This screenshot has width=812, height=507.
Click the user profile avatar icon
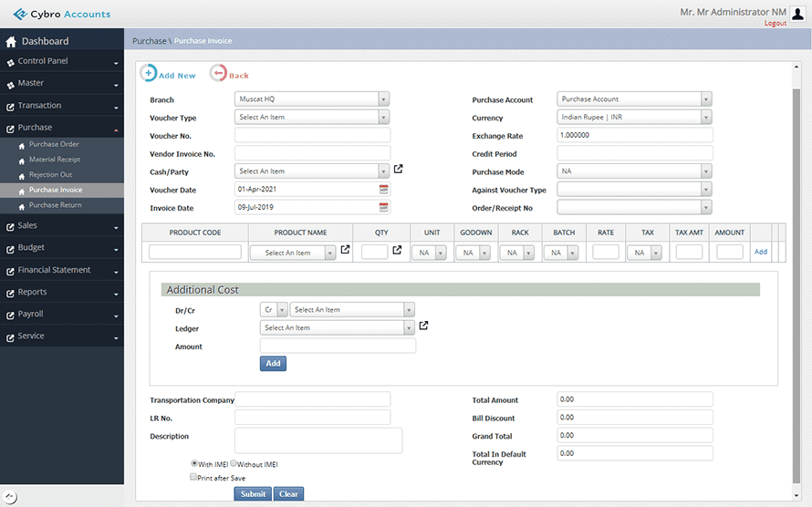coord(797,14)
